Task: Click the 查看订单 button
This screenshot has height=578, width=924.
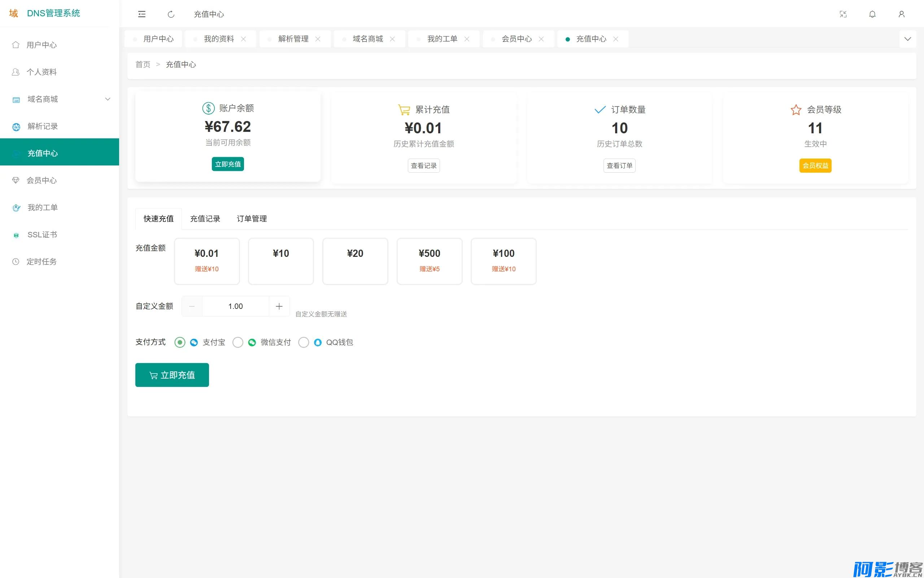Action: [x=619, y=165]
